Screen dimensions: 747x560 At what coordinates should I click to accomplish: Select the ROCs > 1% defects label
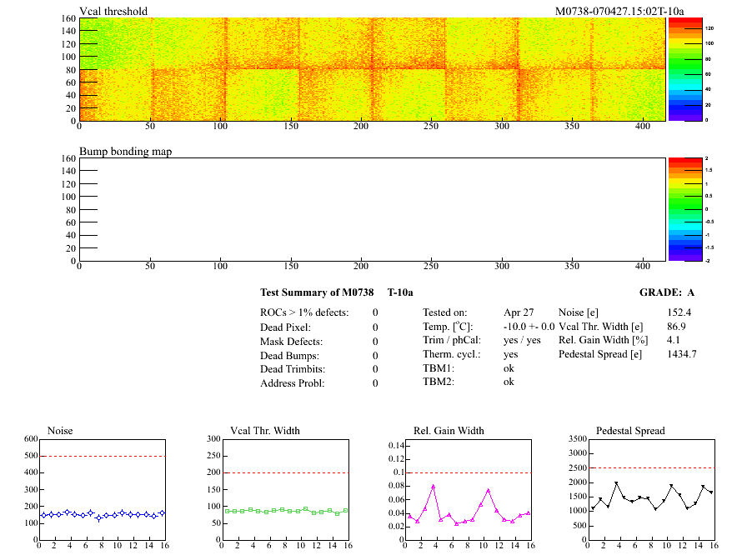pos(304,312)
